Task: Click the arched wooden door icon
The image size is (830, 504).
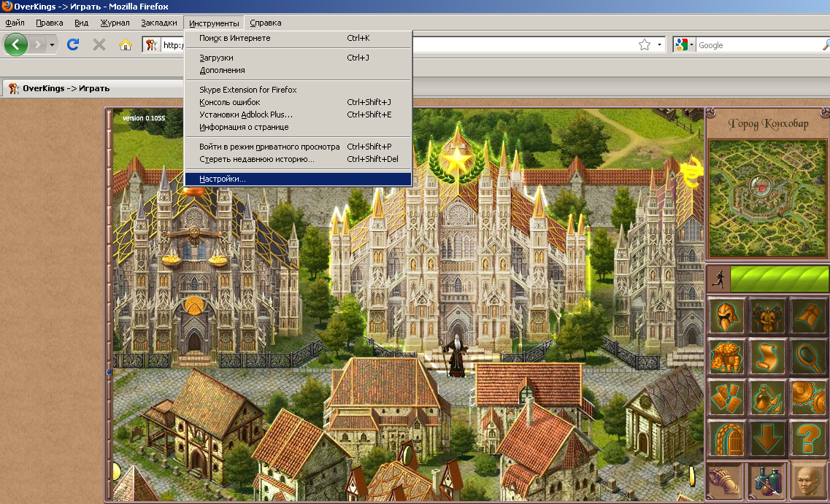Action: pos(726,439)
